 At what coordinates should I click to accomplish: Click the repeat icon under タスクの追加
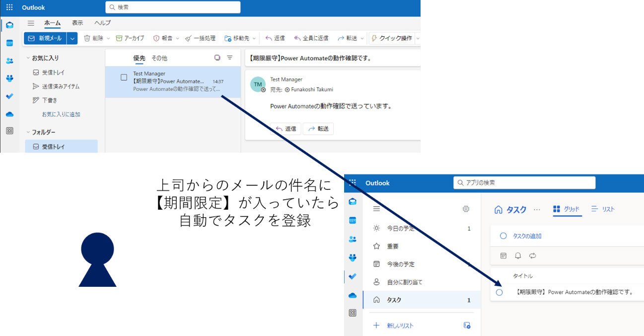[533, 255]
